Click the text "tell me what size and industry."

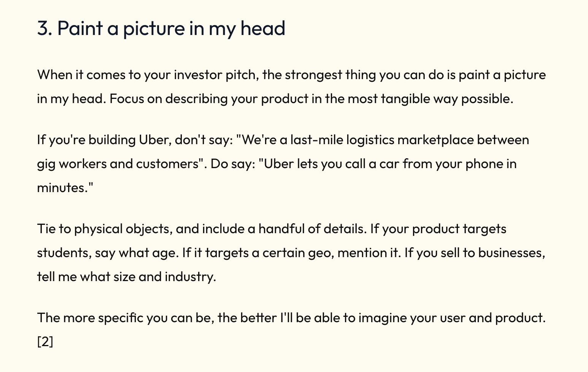(x=127, y=277)
